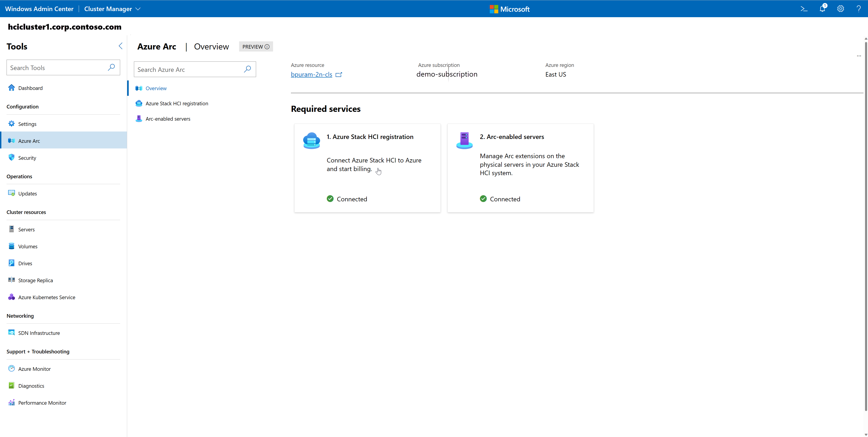The image size is (868, 437).
Task: Select the Security tool in the sidebar
Action: 27,157
